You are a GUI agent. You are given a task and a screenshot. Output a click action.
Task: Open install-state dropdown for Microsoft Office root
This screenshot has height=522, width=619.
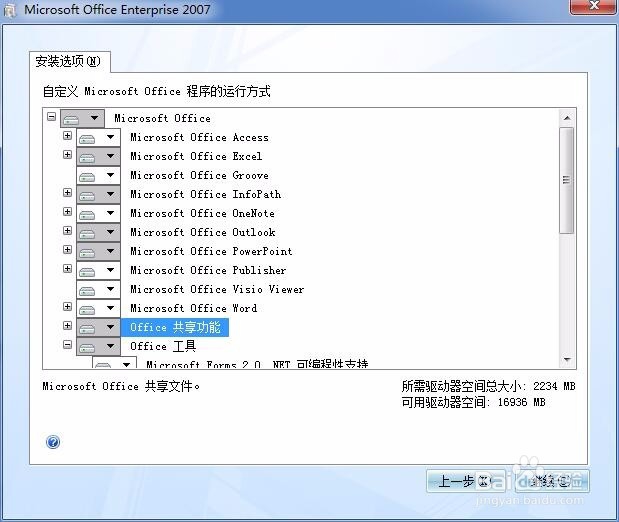(x=82, y=118)
